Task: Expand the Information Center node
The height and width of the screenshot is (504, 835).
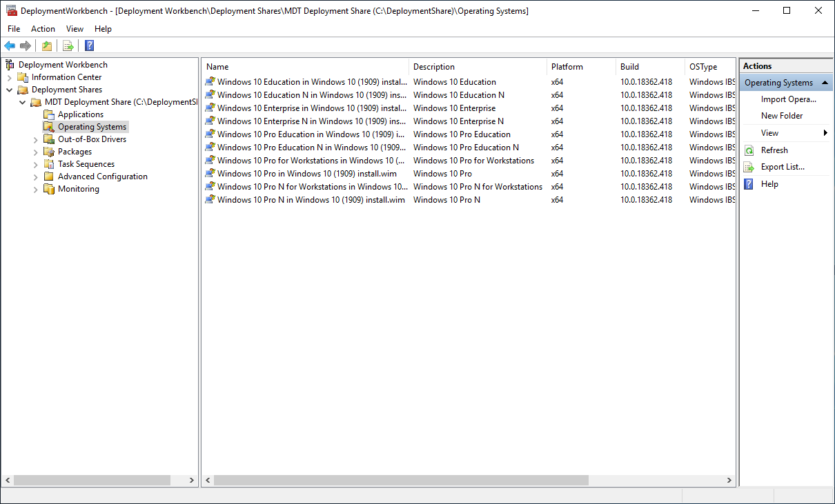Action: pos(9,77)
